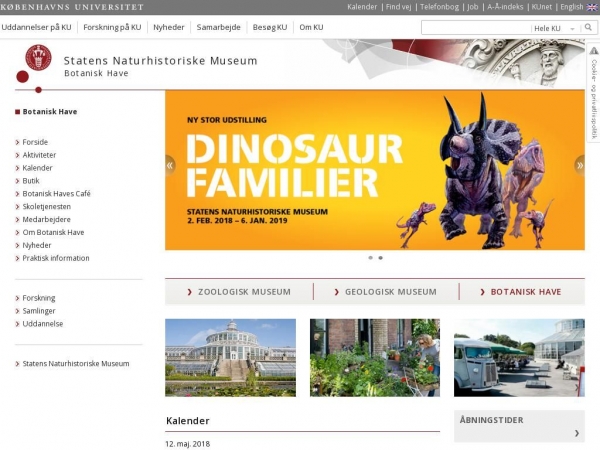Select the Botanisk Have tab
Image resolution: width=600 pixels, height=450 pixels.
(522, 292)
